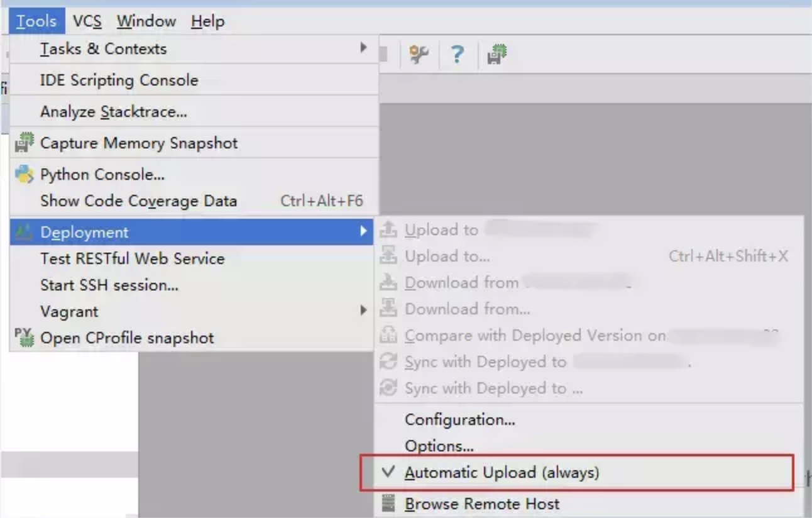Viewport: 812px width, 518px height.
Task: Click the wrench settings icon in toolbar
Action: 419,55
